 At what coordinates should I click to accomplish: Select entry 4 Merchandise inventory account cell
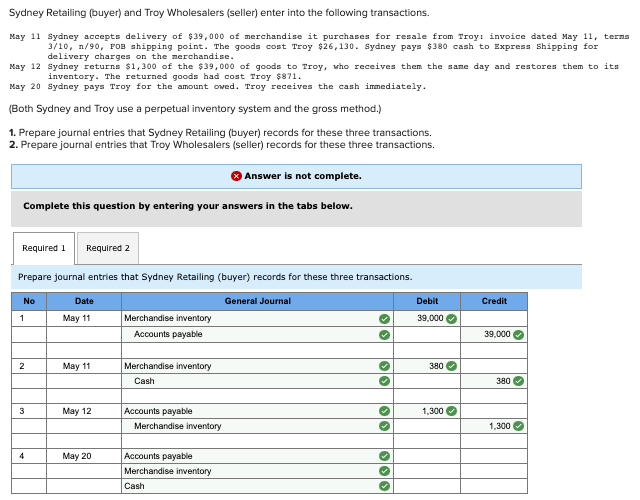pyautogui.click(x=257, y=471)
